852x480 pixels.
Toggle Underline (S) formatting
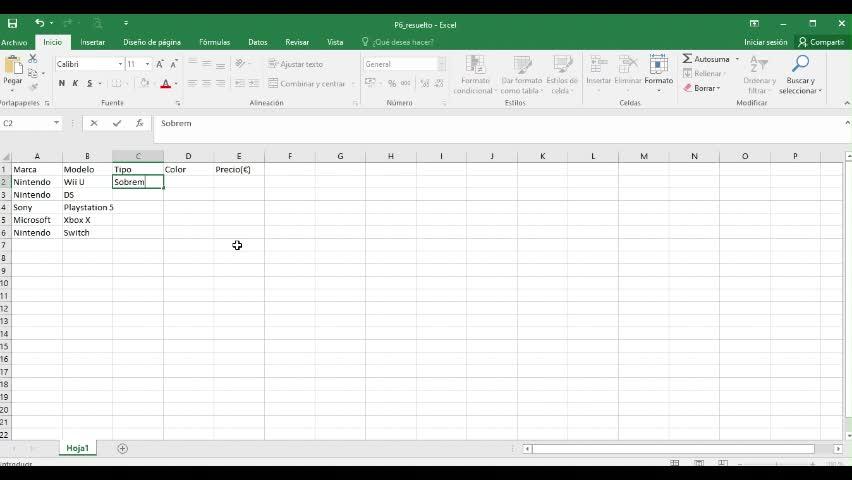(89, 83)
